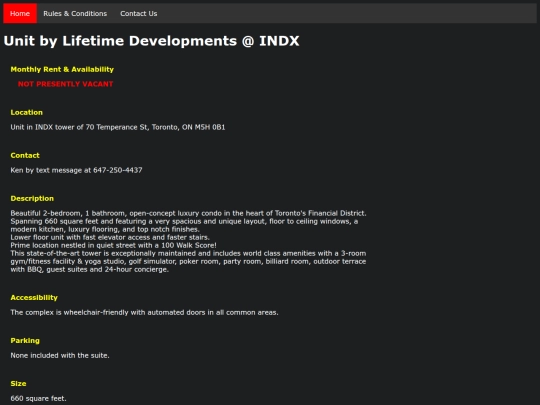Click the 'Monthly Rent & Availability' heading
Image resolution: width=540 pixels, height=405 pixels.
point(62,69)
